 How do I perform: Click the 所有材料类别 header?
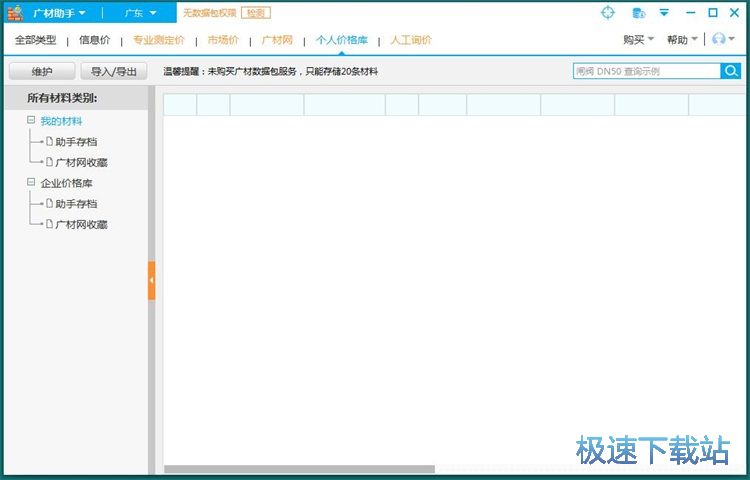[x=63, y=98]
